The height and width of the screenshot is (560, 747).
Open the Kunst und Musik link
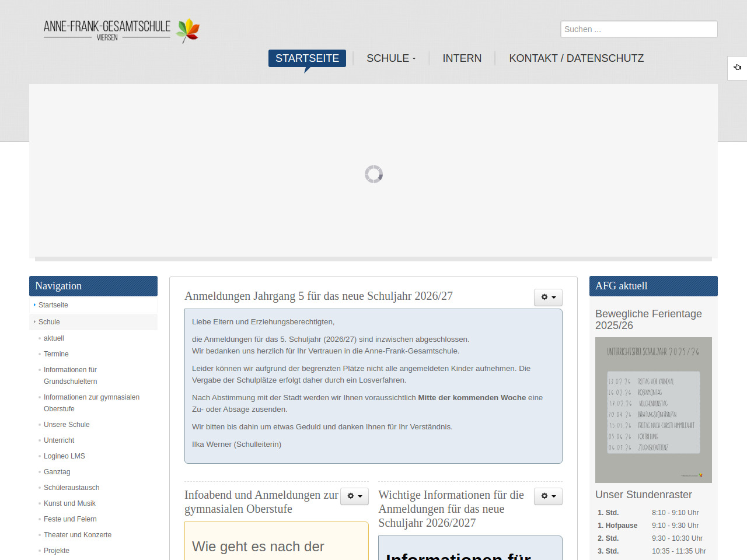[x=69, y=503]
